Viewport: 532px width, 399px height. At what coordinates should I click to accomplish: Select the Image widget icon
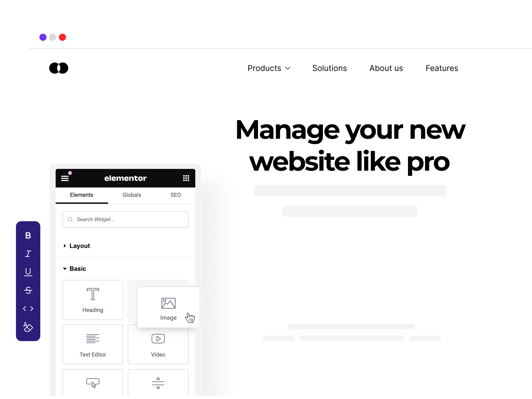point(168,303)
